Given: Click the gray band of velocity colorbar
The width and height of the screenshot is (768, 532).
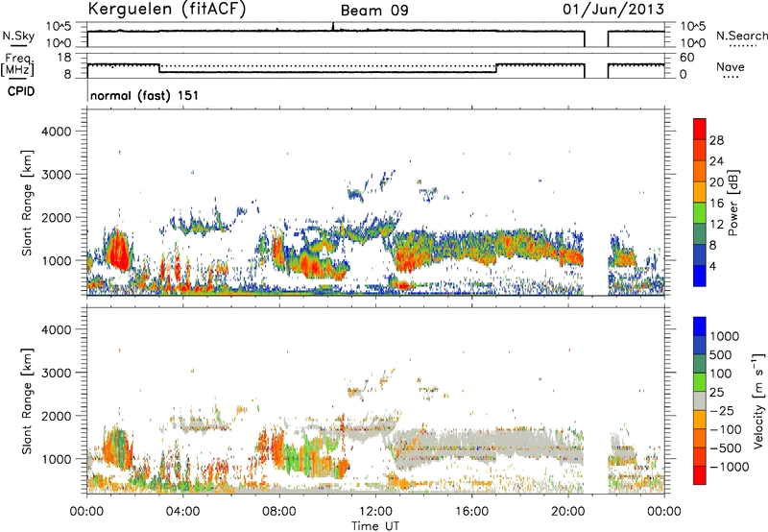Looking at the screenshot, I should click(x=700, y=400).
